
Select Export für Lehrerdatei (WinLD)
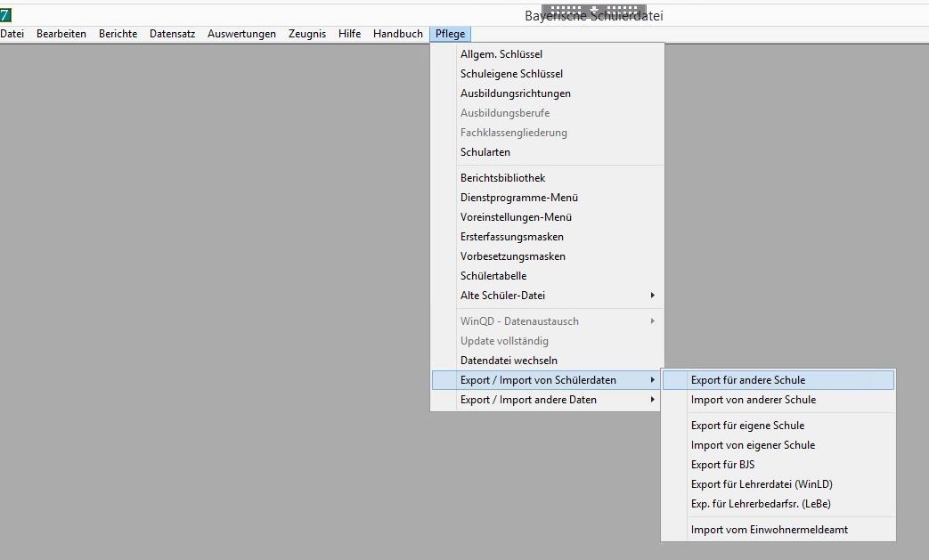tap(778, 483)
